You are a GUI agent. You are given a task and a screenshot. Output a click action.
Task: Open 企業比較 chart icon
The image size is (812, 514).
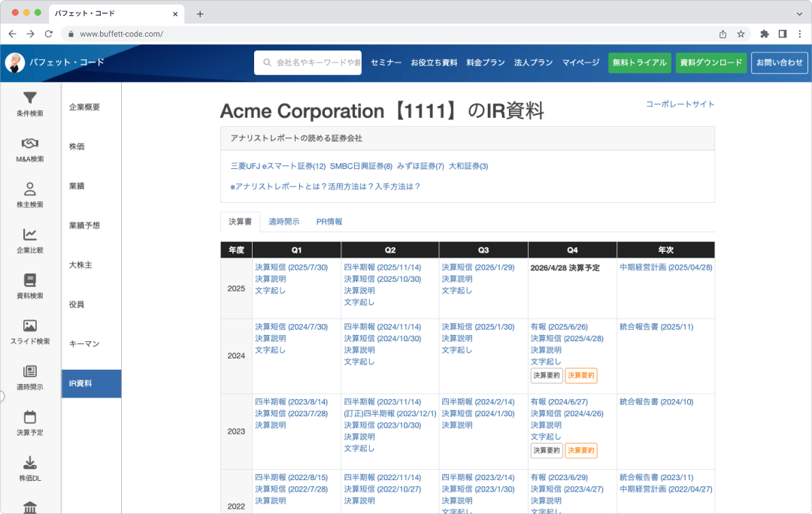30,234
